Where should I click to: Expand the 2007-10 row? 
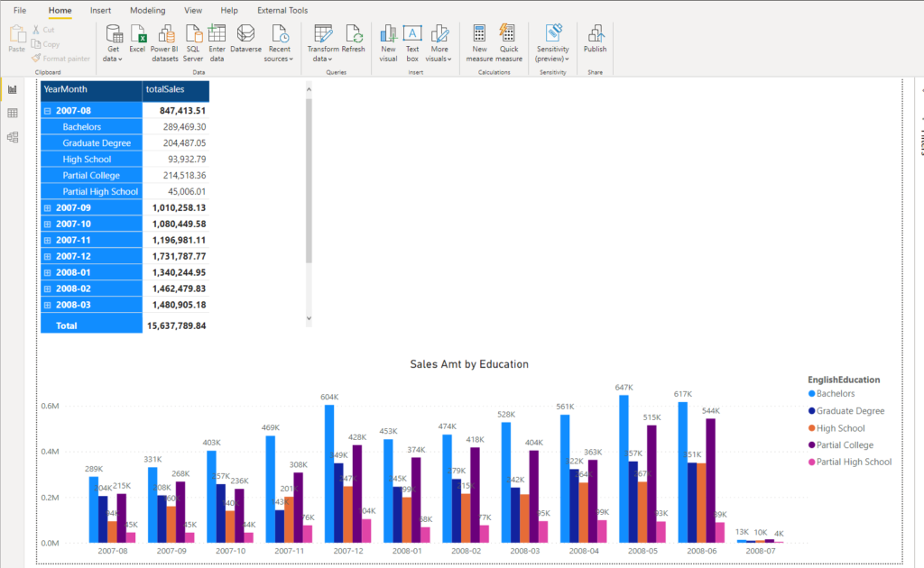click(48, 224)
